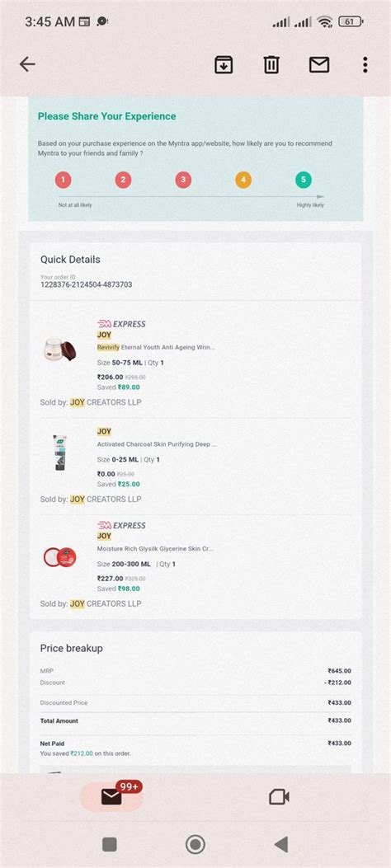
Task: Switch to the Meet video camera tab
Action: 279,797
